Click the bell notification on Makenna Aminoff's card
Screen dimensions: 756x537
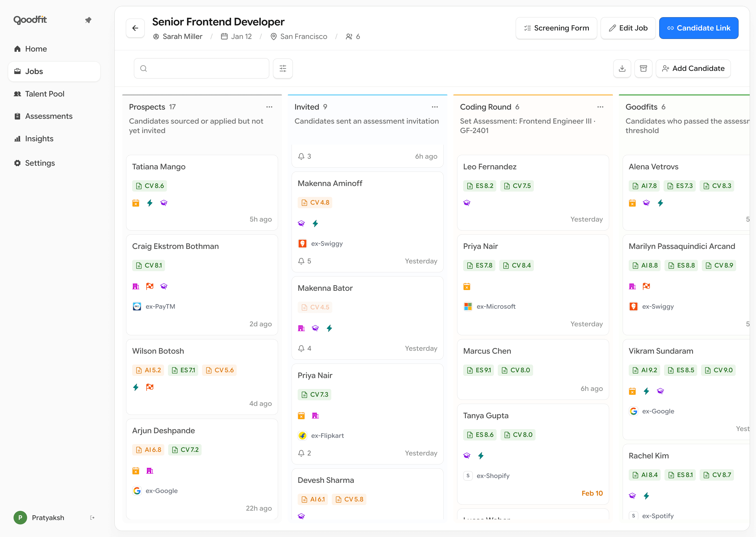click(301, 261)
